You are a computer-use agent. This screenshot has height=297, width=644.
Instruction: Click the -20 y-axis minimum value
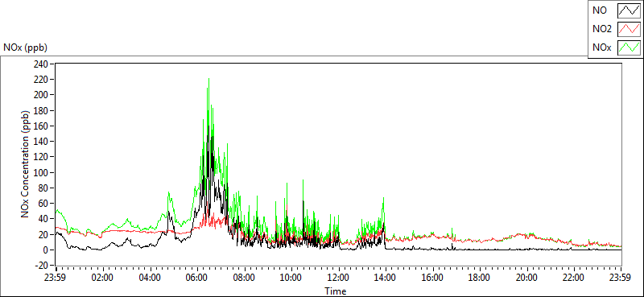[x=42, y=266]
